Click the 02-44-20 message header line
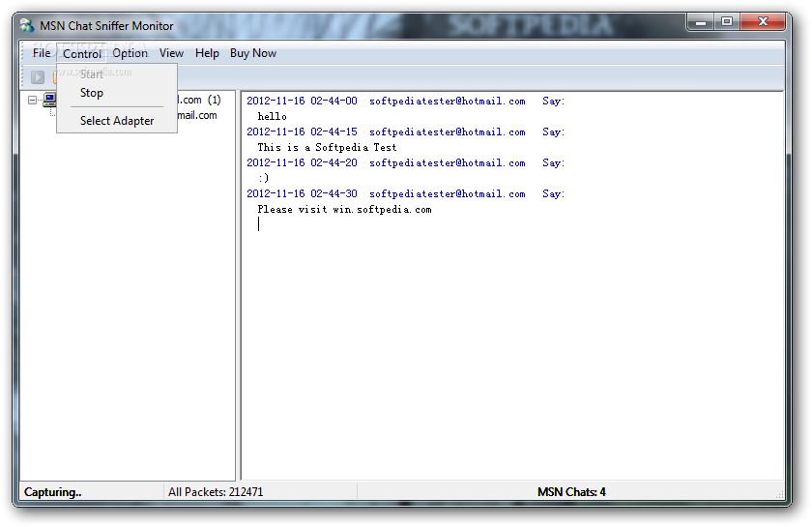This screenshot has height=527, width=812. (405, 162)
